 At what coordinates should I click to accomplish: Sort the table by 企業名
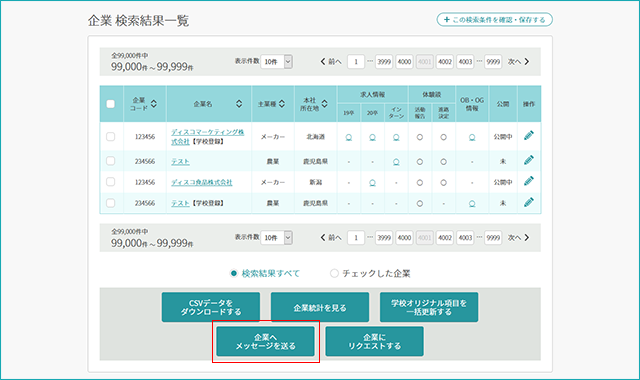[239, 104]
